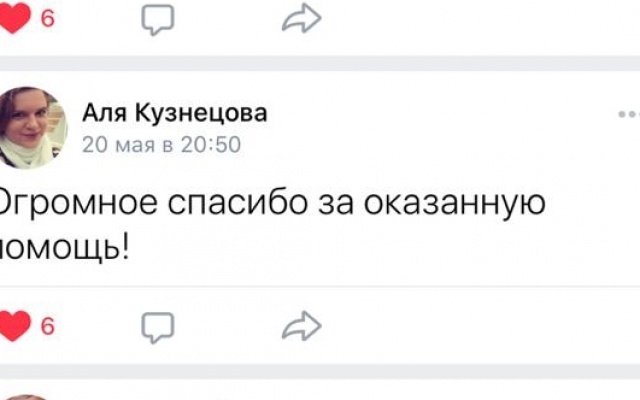Click the text line "Огромное спасибо за оказанную"

[x=270, y=202]
